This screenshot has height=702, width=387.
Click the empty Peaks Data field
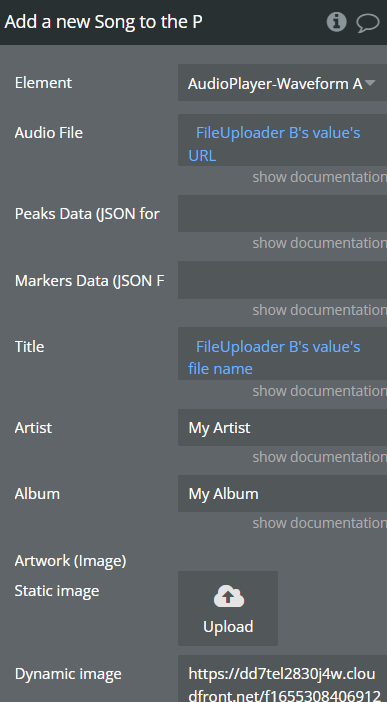click(x=282, y=213)
